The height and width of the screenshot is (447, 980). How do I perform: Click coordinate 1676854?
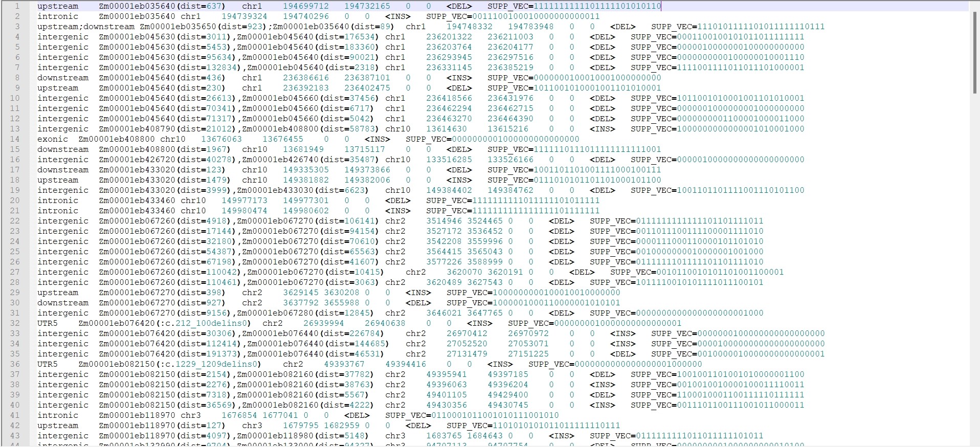[x=239, y=415]
